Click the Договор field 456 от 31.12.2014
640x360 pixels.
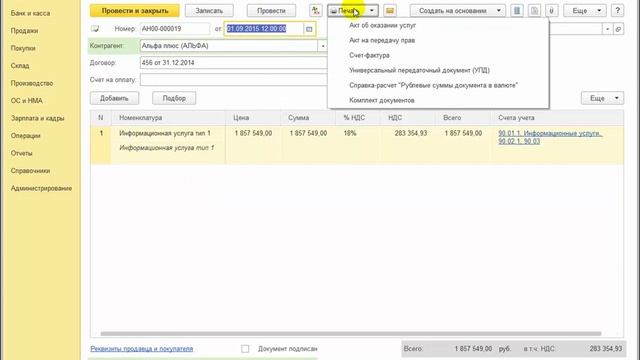233,63
